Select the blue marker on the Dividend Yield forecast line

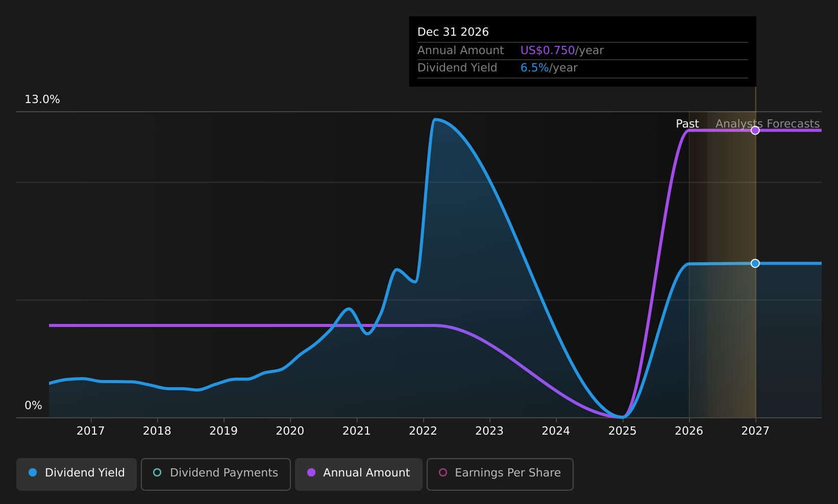coord(755,263)
